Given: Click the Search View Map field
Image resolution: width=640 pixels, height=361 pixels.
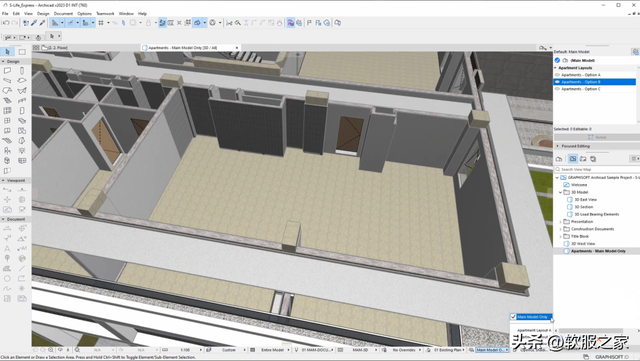Looking at the screenshot, I should [x=596, y=169].
